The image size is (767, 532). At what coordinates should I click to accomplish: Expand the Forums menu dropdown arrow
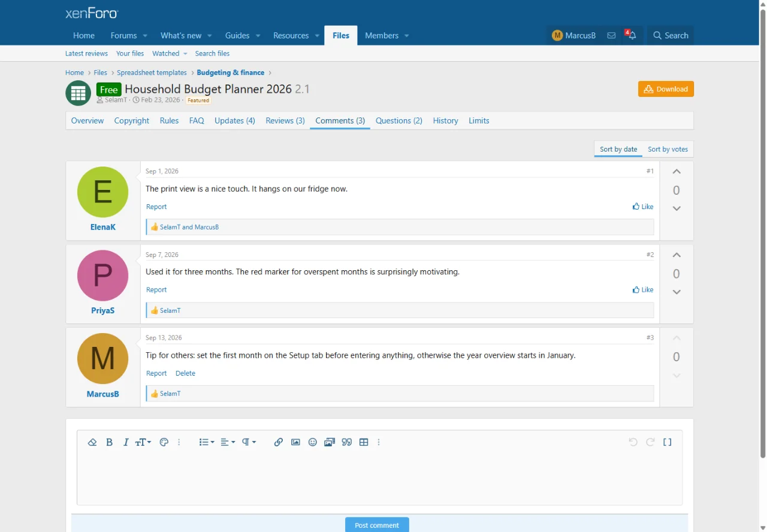[x=145, y=35]
